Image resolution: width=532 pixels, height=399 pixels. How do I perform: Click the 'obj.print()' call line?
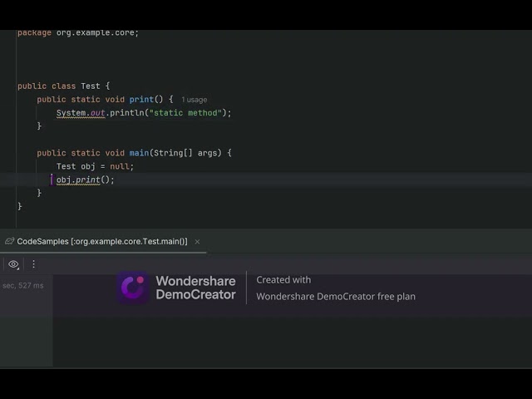point(85,180)
